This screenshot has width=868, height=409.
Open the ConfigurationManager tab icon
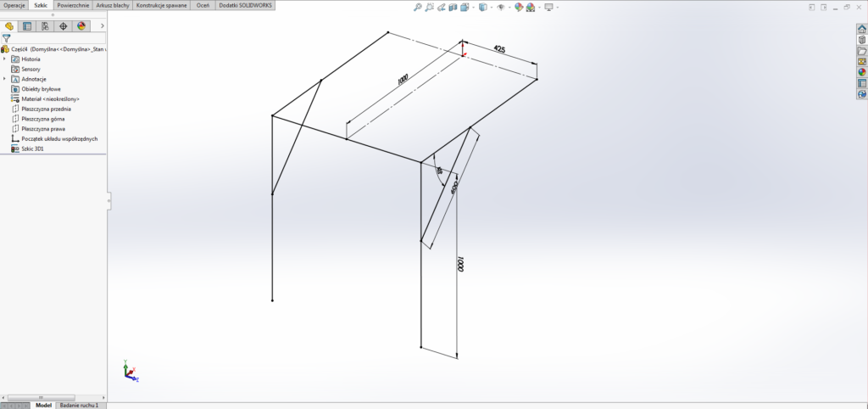pos(45,26)
